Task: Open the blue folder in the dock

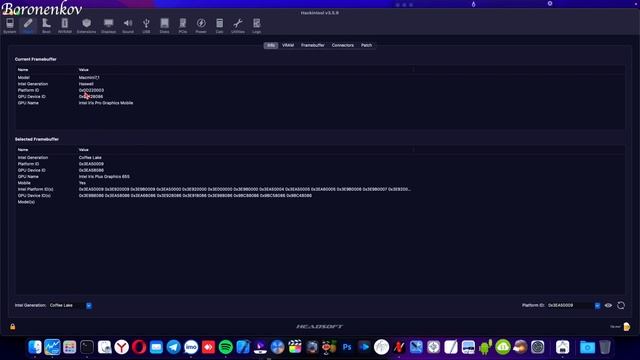Action: click(x=587, y=347)
